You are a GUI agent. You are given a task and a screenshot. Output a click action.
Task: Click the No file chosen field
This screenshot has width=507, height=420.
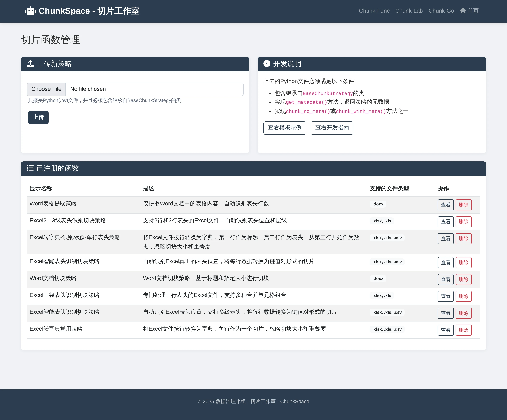tap(154, 89)
